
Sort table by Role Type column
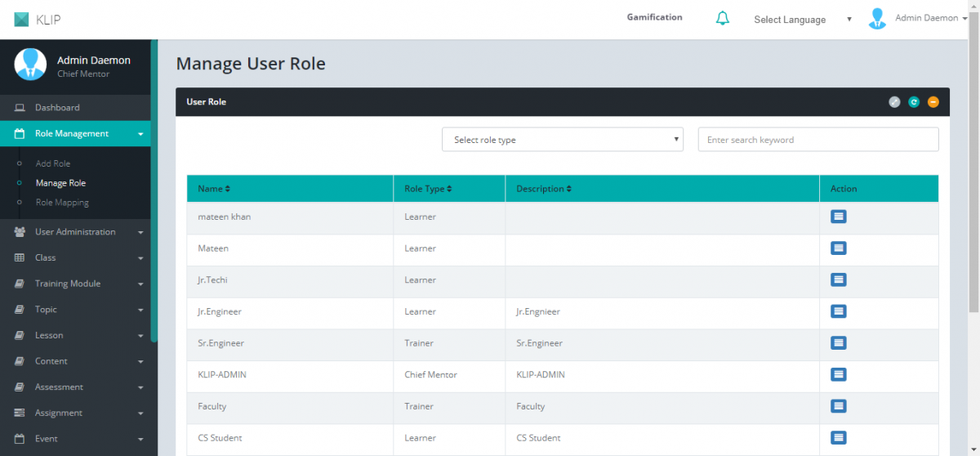428,189
